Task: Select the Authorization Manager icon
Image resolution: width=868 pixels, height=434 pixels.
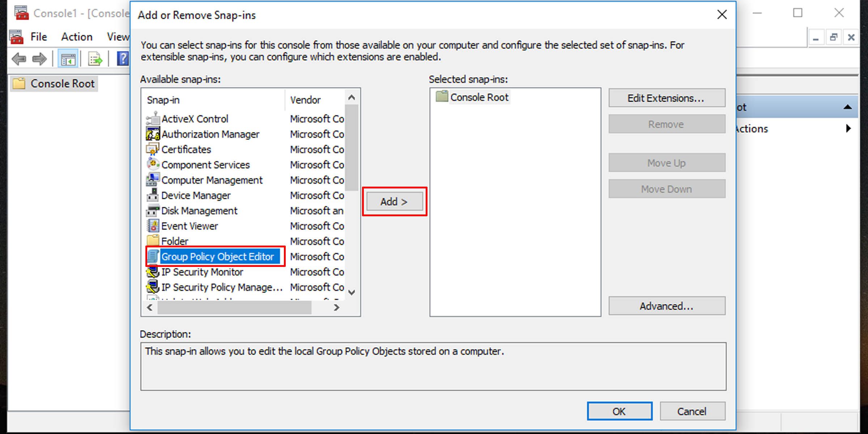Action: pyautogui.click(x=153, y=134)
